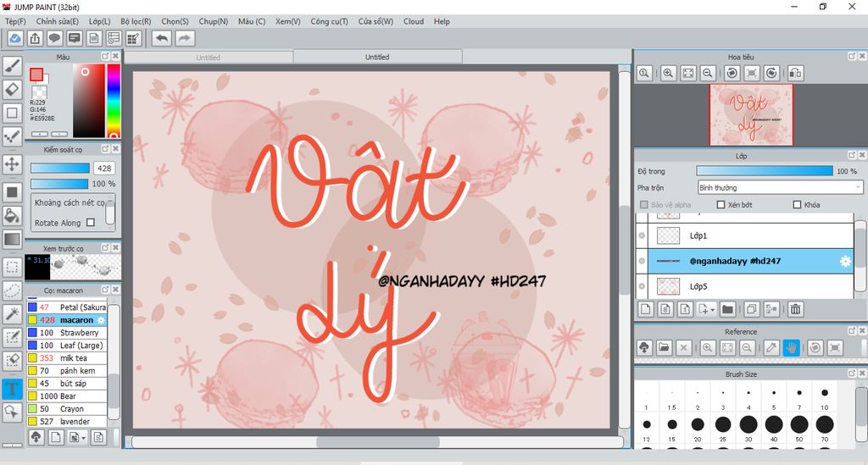The height and width of the screenshot is (465, 868).
Task: Activate the Text tool
Action: (x=12, y=389)
